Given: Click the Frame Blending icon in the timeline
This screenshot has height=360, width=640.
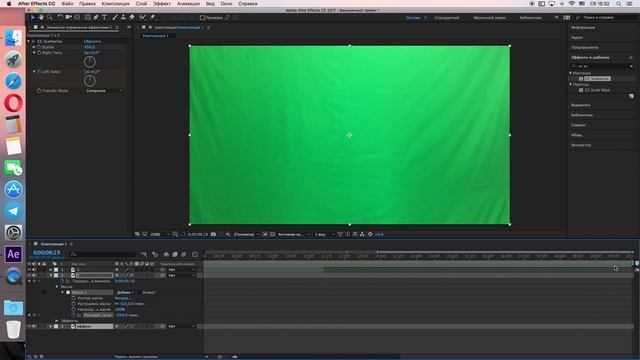Looking at the screenshot, I should pyautogui.click(x=175, y=254).
